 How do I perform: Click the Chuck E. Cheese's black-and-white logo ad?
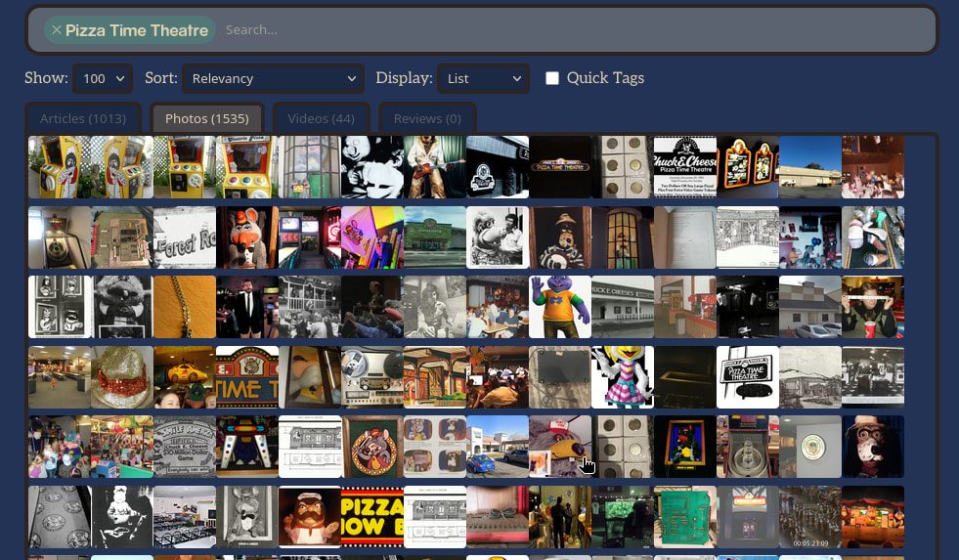(685, 167)
